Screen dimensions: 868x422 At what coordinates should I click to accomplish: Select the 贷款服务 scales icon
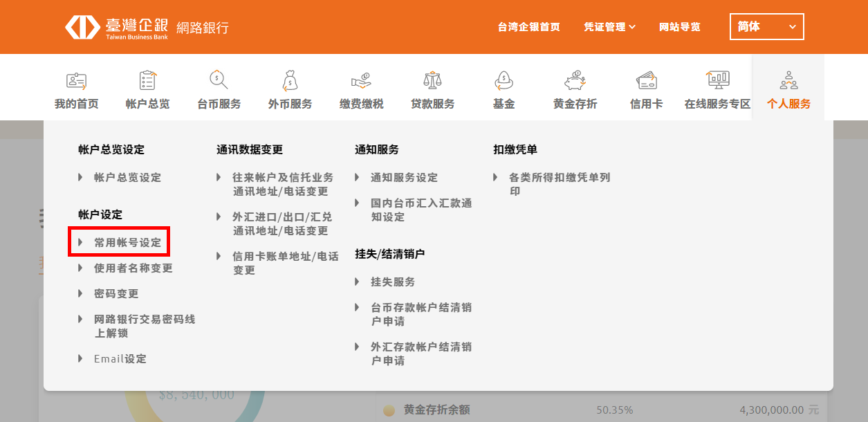pos(432,81)
